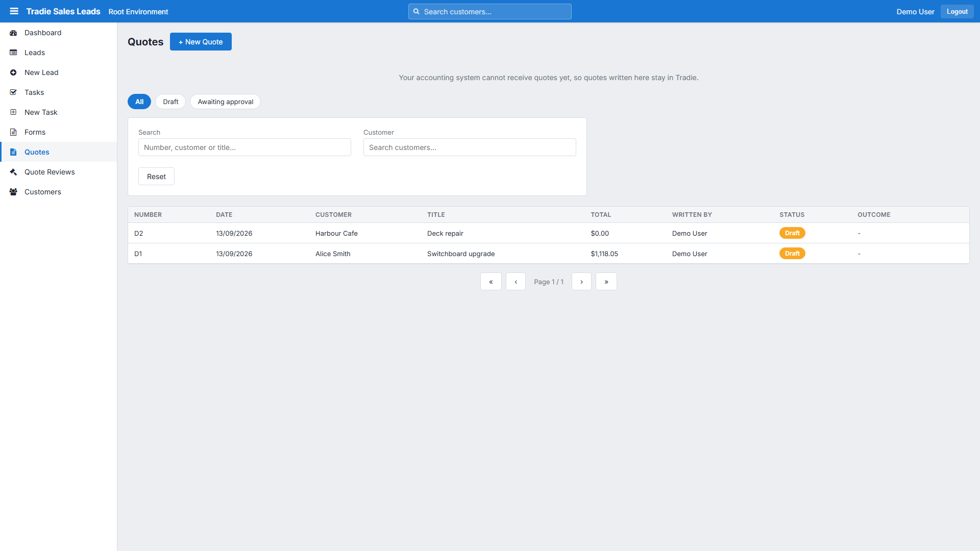The height and width of the screenshot is (551, 980).
Task: Click the Quotes file icon in sidebar
Action: coord(13,152)
